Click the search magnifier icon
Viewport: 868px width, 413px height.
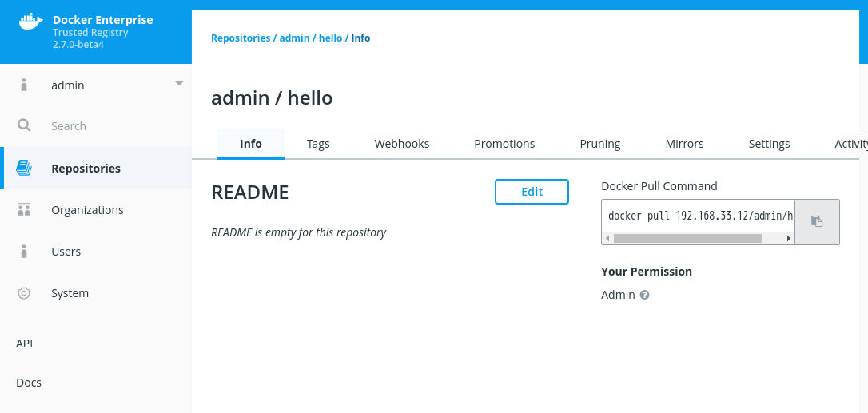pos(24,125)
